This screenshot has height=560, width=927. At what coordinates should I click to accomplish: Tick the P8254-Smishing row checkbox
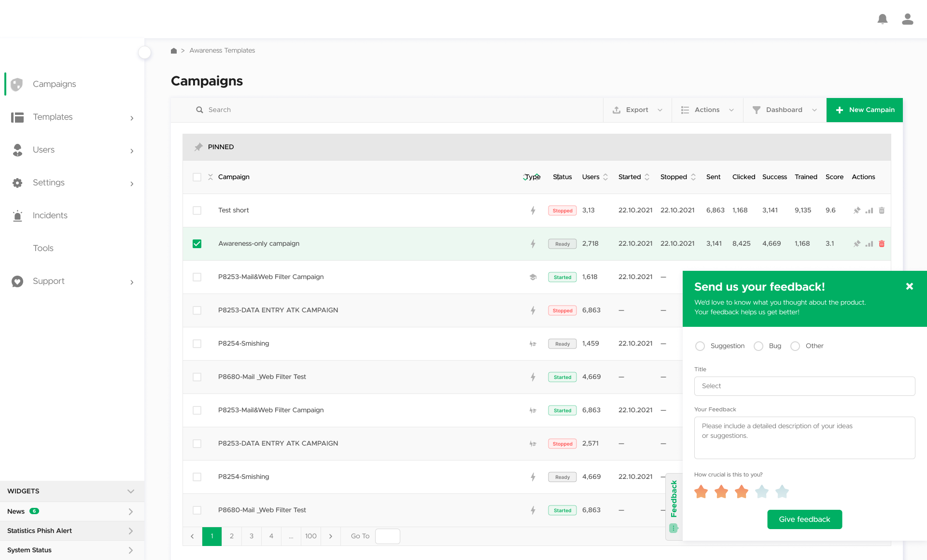197,344
